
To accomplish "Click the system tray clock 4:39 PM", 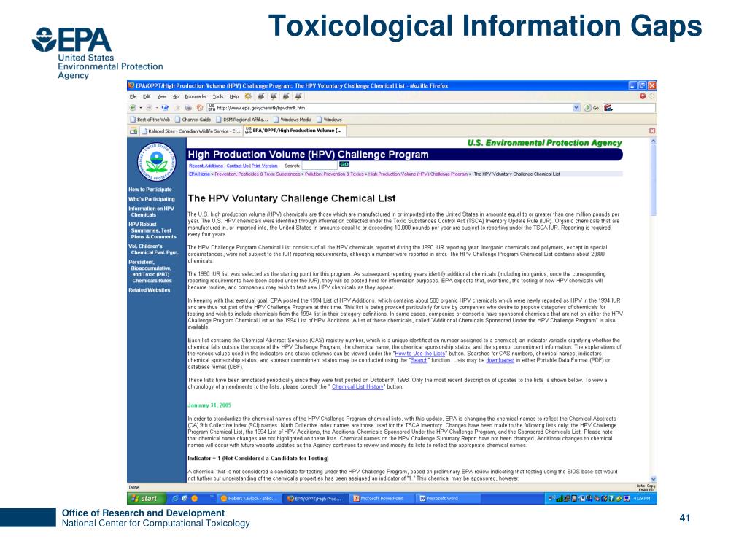I will [x=641, y=498].
